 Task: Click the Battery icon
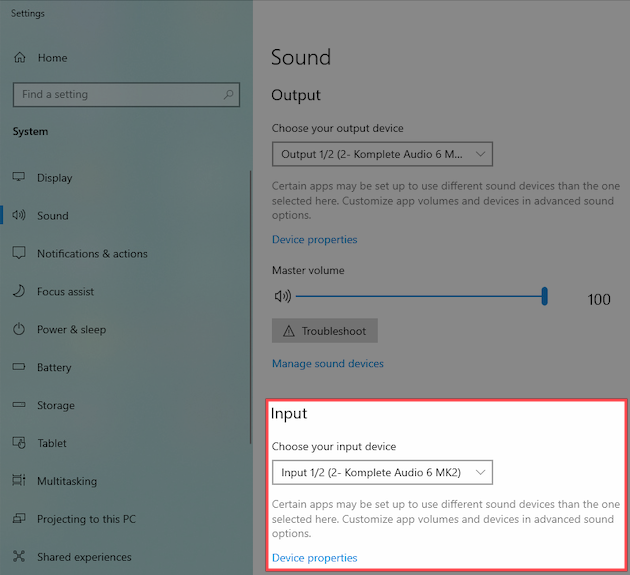19,366
